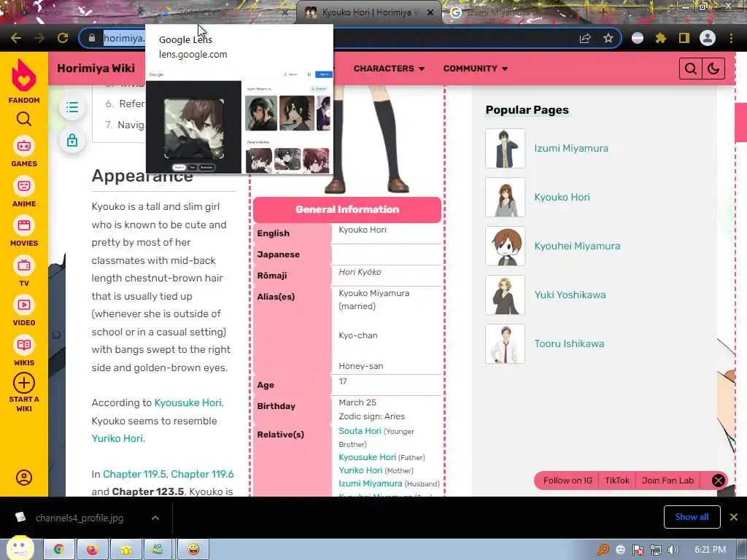
Task: Open the Fandom sidebar search icon
Action: (x=24, y=119)
